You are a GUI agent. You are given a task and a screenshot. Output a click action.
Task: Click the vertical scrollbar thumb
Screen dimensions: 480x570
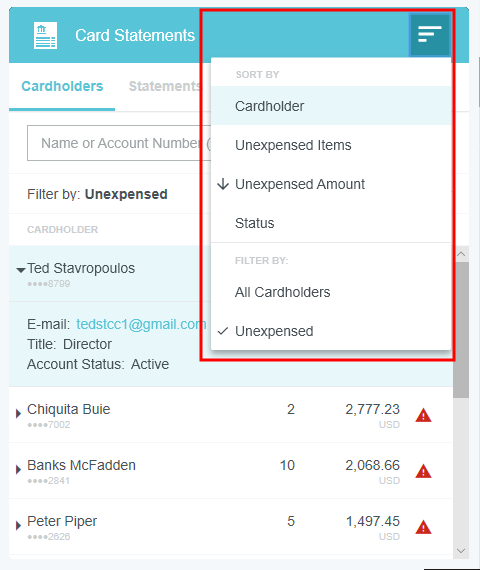click(461, 330)
